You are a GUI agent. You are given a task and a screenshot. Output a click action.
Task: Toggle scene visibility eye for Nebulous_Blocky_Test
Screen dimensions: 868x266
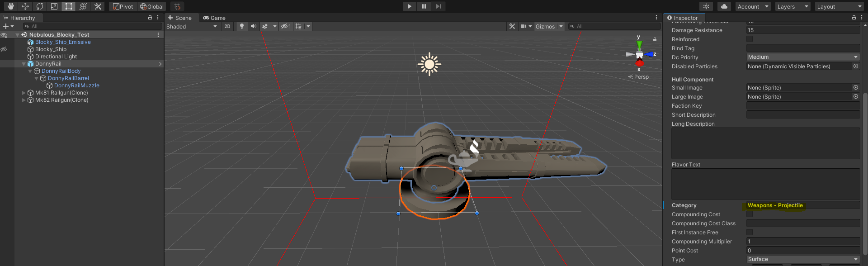coord(4,35)
